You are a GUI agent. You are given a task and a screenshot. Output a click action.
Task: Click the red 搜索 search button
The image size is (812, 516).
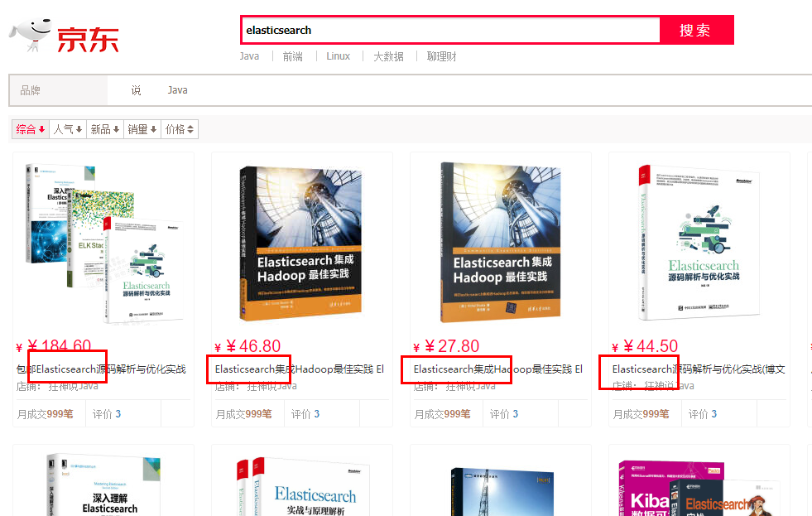pos(695,30)
